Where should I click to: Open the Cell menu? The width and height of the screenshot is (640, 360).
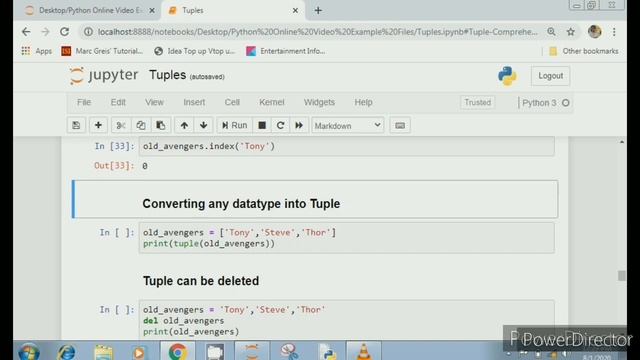[232, 102]
